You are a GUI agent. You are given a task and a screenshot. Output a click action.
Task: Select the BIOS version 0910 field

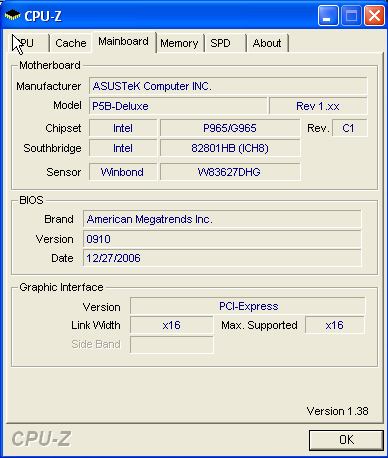point(222,239)
